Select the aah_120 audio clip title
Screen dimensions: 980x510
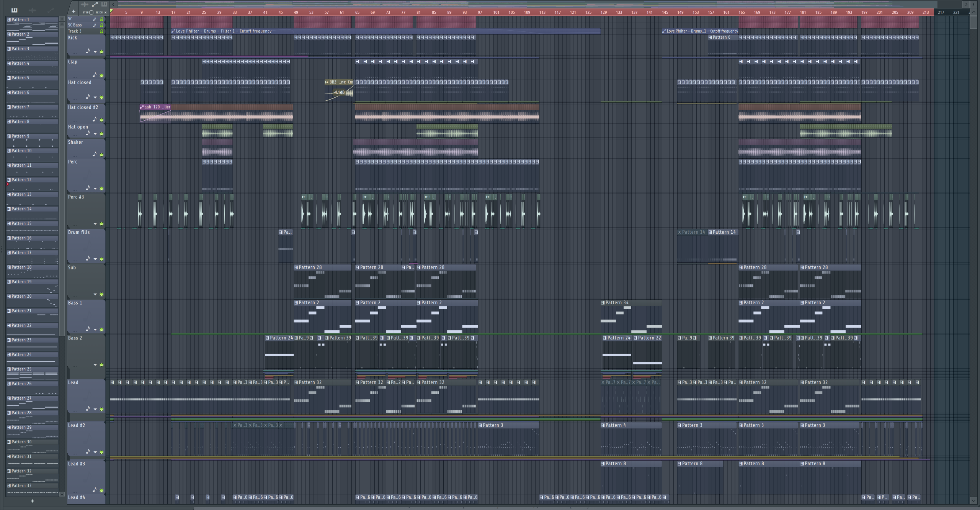[x=155, y=107]
